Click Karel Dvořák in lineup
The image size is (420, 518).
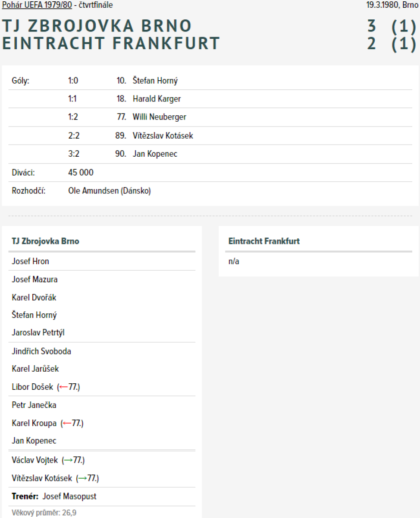pyautogui.click(x=34, y=297)
